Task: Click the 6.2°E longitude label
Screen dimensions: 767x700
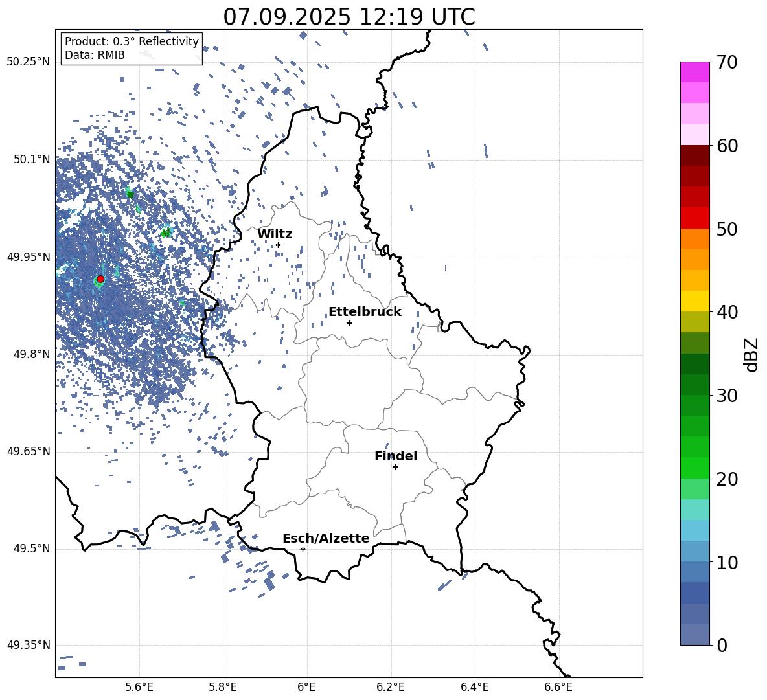Action: [x=391, y=688]
